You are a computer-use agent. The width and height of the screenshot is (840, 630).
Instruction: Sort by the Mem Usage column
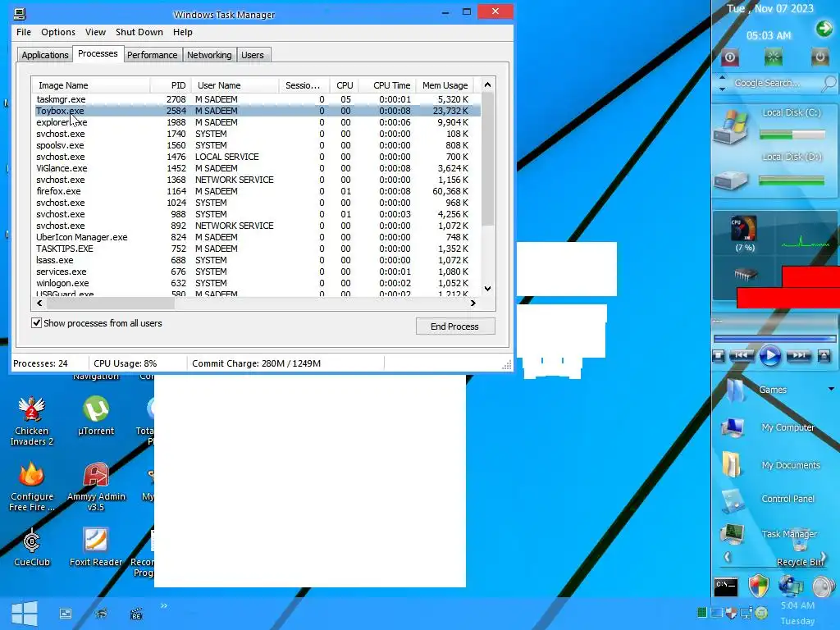[x=444, y=85]
